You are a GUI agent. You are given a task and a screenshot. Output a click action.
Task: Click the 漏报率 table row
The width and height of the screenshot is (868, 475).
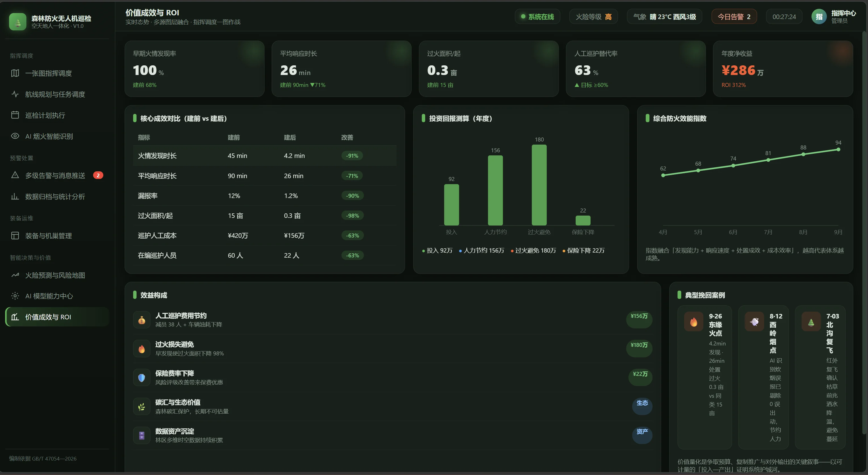265,196
